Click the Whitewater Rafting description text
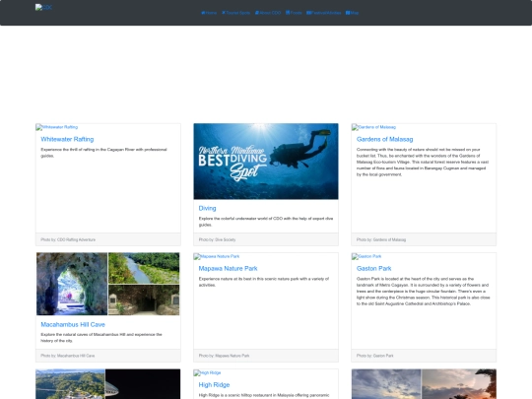 (103, 153)
